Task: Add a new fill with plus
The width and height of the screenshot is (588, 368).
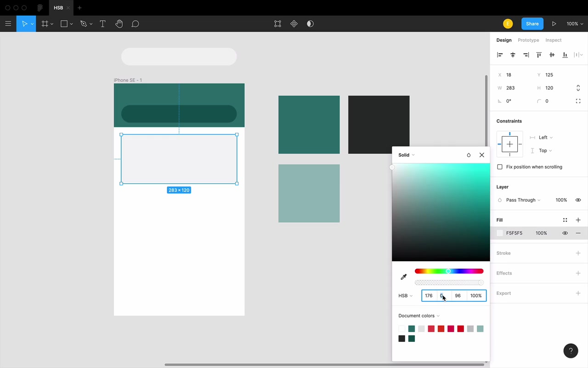Action: (x=578, y=220)
